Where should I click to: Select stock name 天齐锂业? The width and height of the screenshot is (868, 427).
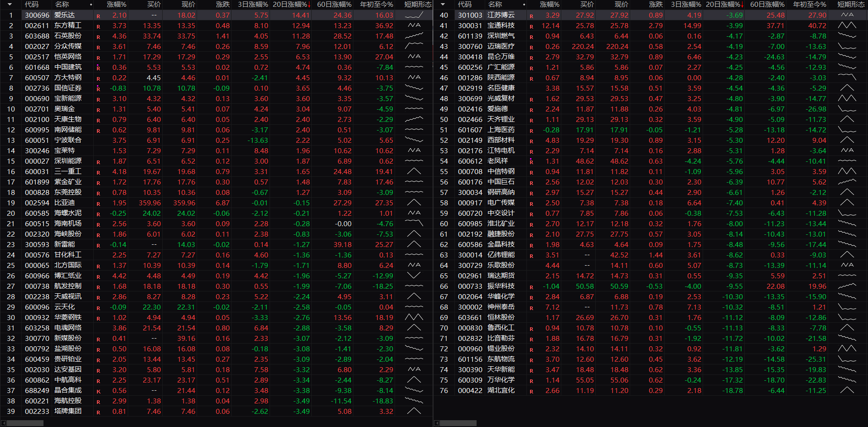point(501,120)
